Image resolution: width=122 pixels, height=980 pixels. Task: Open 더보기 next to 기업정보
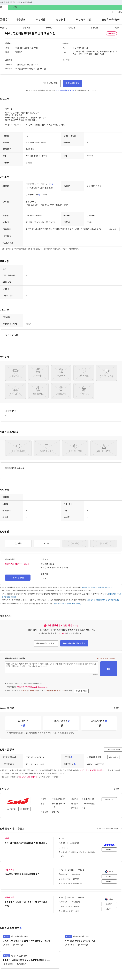tap(118, 789)
